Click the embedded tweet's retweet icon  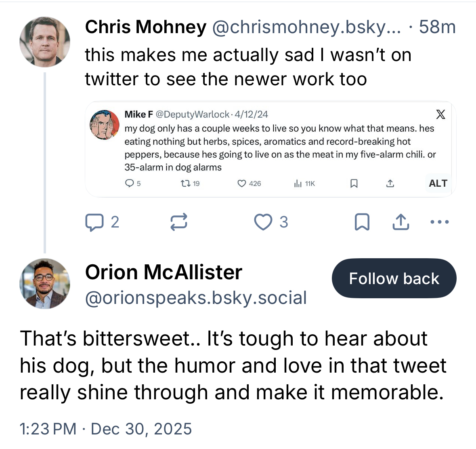point(185,183)
